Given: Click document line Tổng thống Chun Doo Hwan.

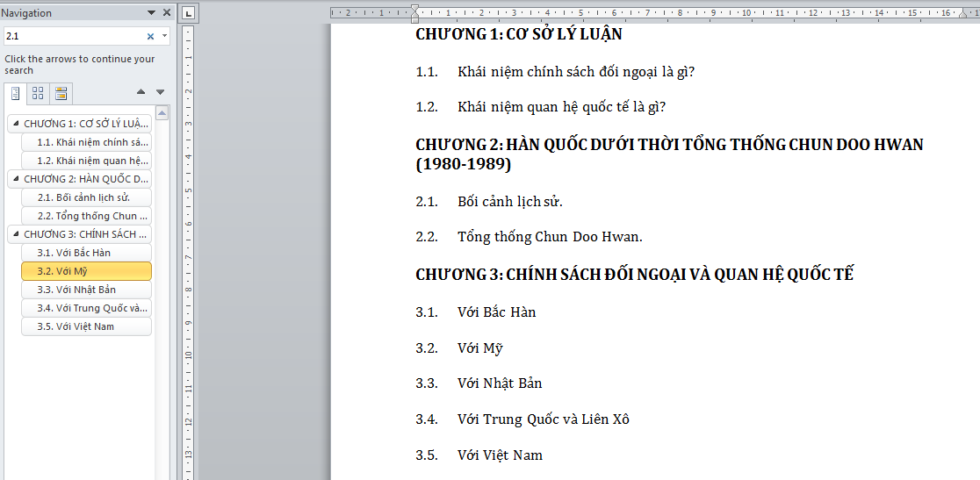Looking at the screenshot, I should (550, 237).
